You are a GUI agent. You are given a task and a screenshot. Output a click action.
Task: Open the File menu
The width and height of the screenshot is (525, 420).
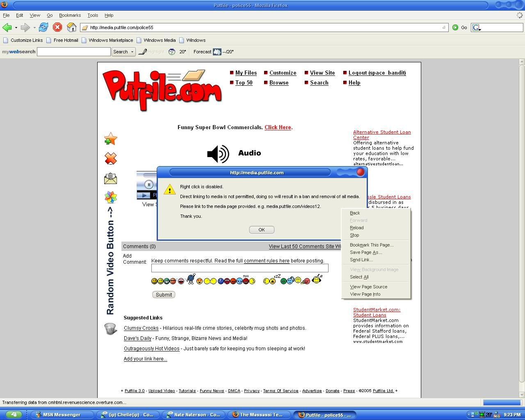[x=6, y=15]
